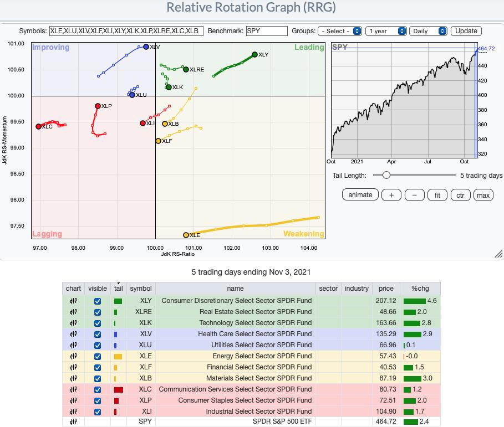Screen dimensions: 504x427
Task: Uncheck visibility for XLU
Action: [98, 346]
